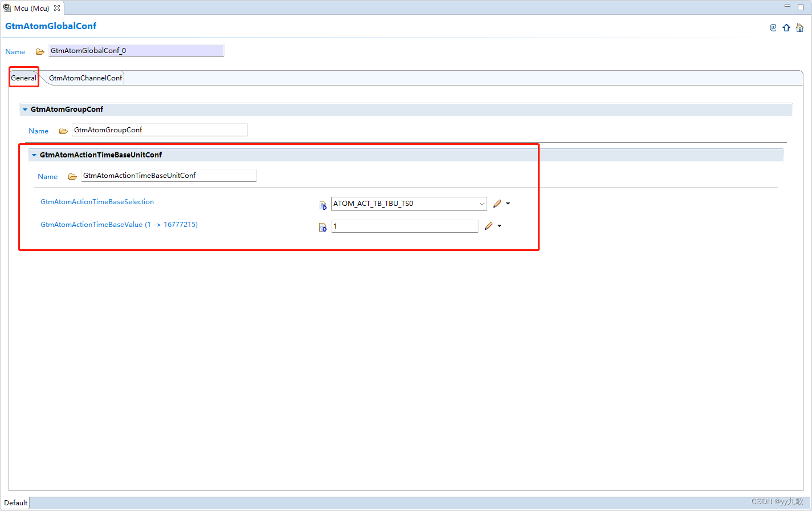Click folder icon beside GtmAtomGroupConf name field
812x511 pixels.
[63, 131]
